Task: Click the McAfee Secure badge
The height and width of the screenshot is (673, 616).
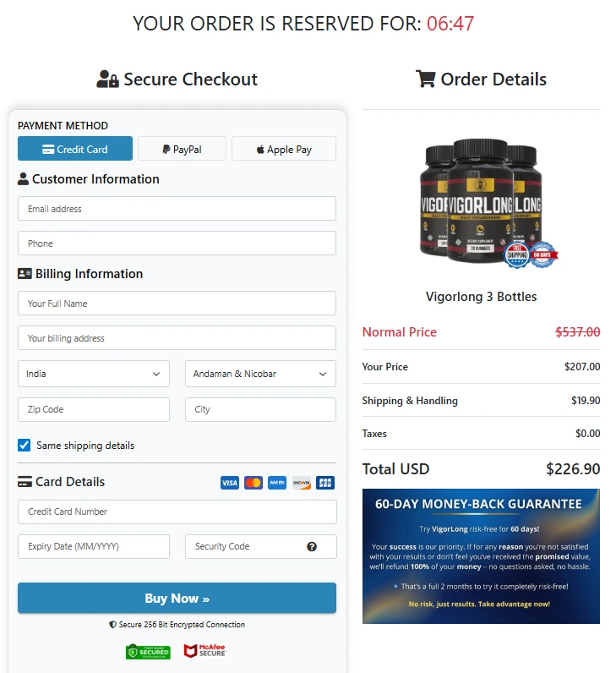Action: coord(205,650)
